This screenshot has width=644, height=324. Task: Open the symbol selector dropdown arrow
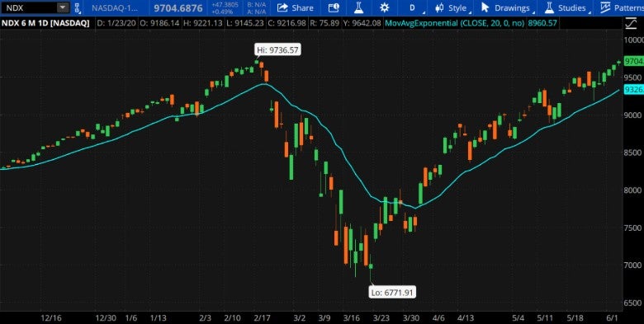(x=63, y=7)
